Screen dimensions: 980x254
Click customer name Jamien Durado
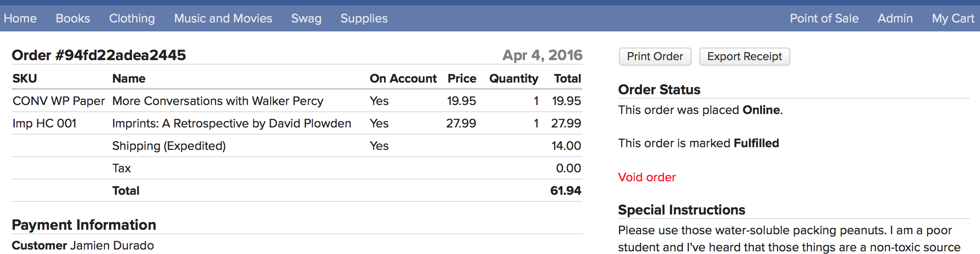pos(112,245)
